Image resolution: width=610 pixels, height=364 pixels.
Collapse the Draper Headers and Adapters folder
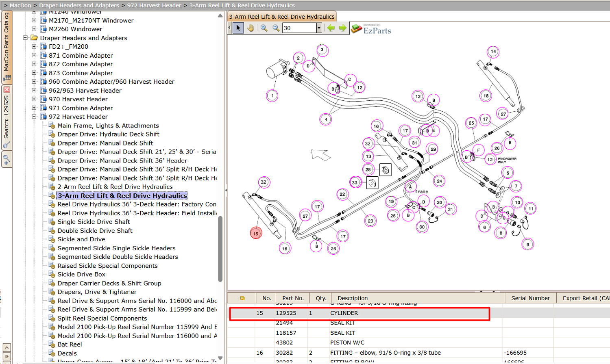[x=25, y=38]
